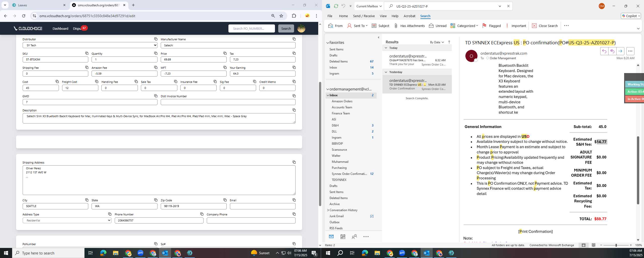The height and width of the screenshot is (258, 644).
Task: Open the Outlook View tab
Action: (383, 16)
